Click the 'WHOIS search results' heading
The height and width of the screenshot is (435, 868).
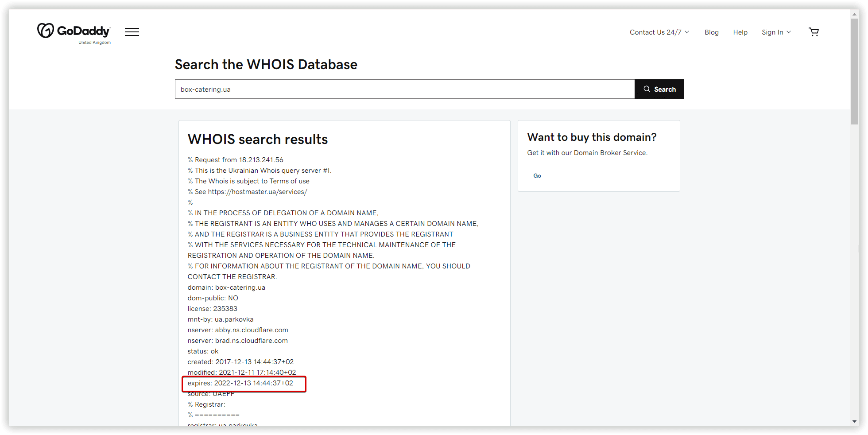tap(258, 140)
